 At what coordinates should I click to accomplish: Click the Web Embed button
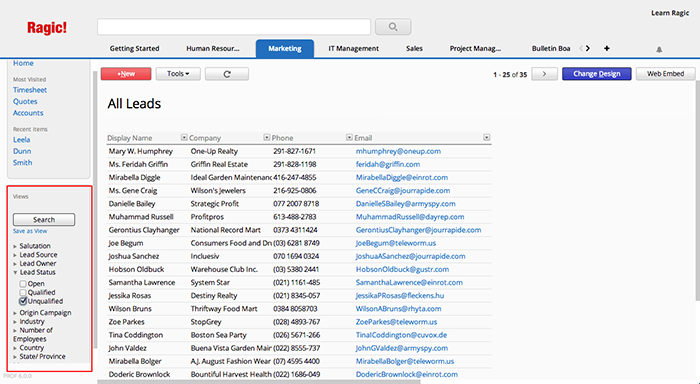[666, 74]
